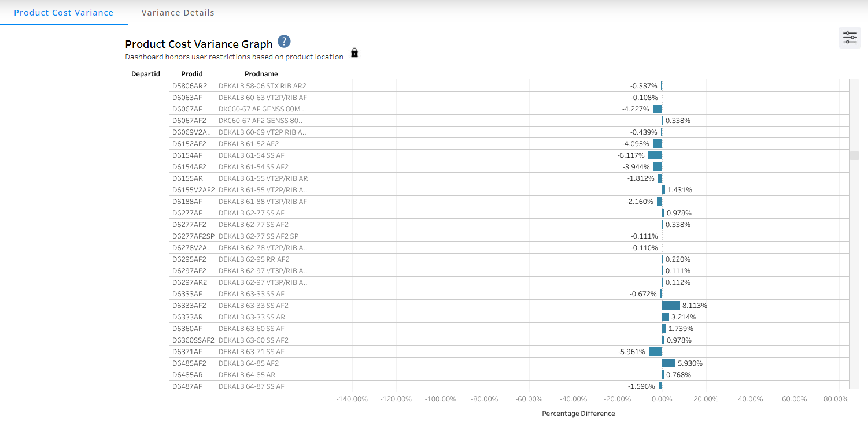Viewport: 868px width, 424px height.
Task: Open the help question mark icon
Action: [x=284, y=42]
